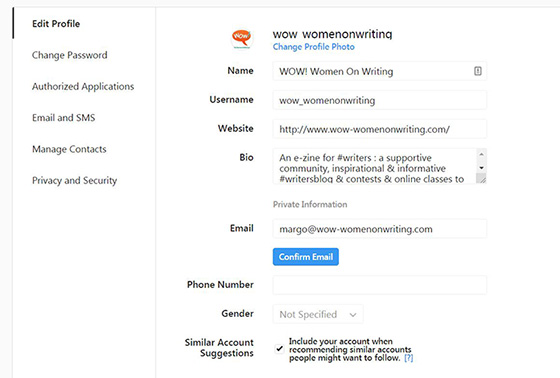Click the chevron in Gender selector

353,315
